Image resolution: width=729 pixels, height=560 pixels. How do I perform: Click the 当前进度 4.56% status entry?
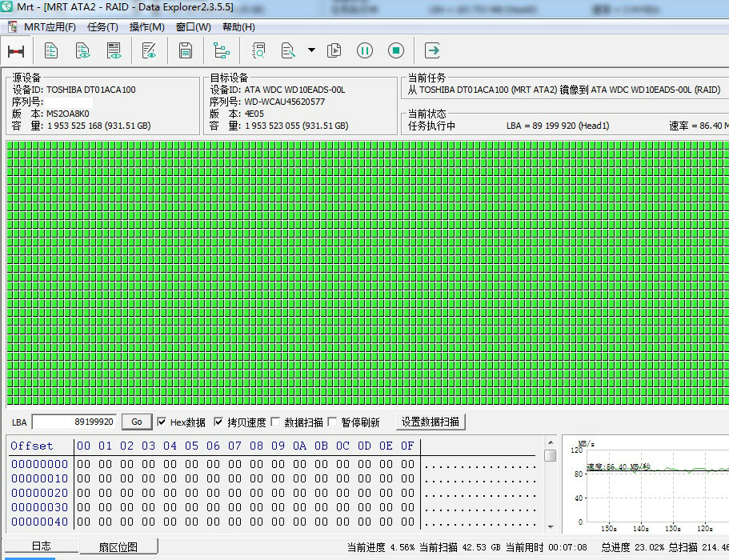(x=381, y=547)
